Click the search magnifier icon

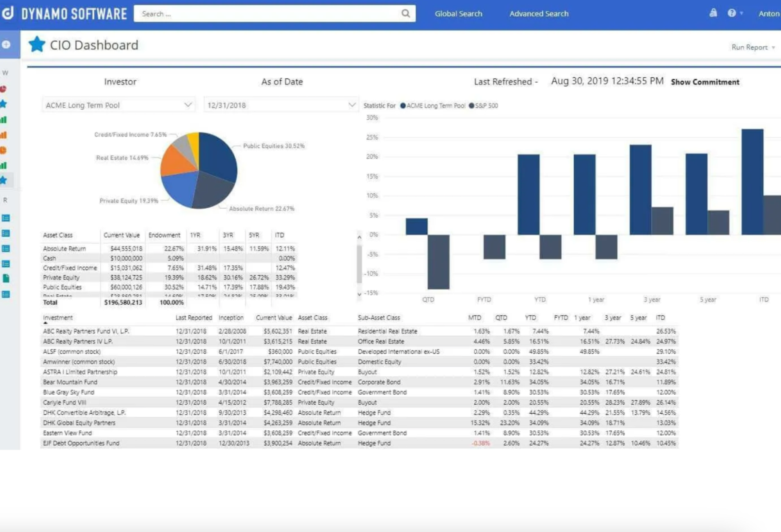(405, 13)
